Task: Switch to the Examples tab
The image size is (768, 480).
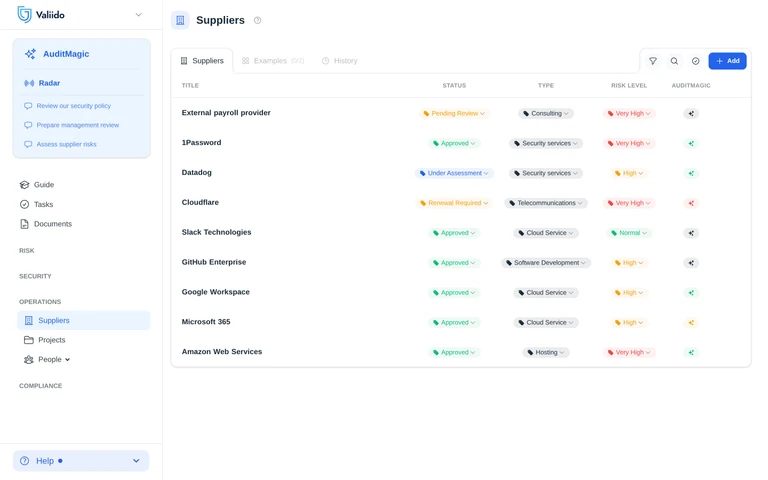Action: pyautogui.click(x=273, y=61)
